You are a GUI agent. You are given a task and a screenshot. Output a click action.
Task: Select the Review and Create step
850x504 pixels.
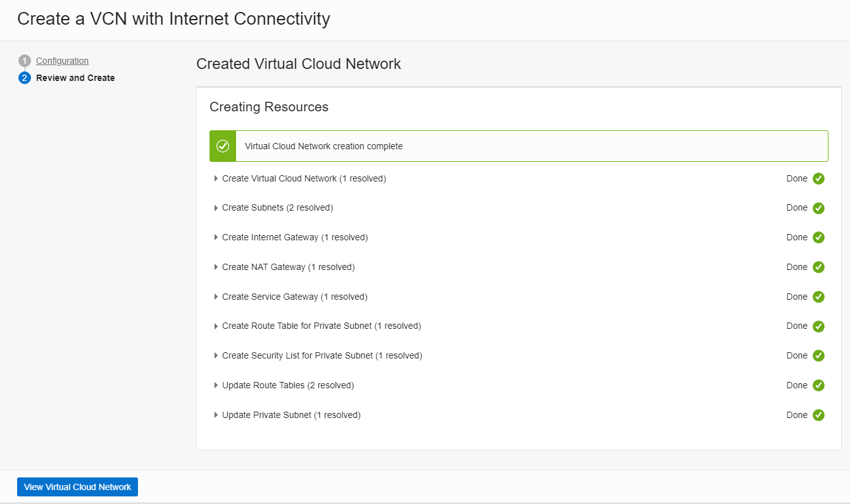coord(75,77)
